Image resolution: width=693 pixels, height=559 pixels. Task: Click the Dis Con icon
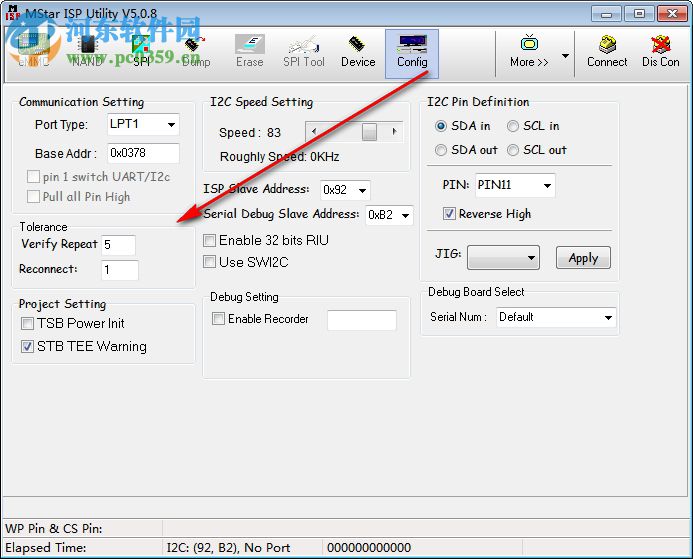(661, 51)
